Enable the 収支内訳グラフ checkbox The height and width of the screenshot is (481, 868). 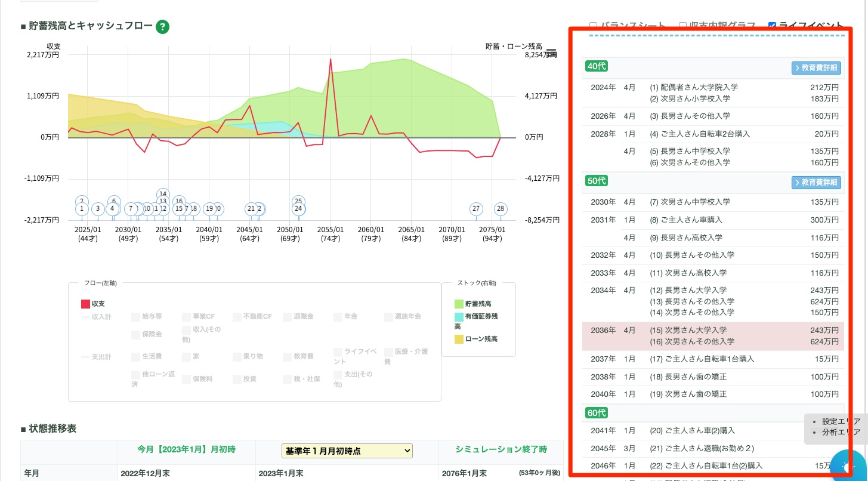tap(683, 26)
